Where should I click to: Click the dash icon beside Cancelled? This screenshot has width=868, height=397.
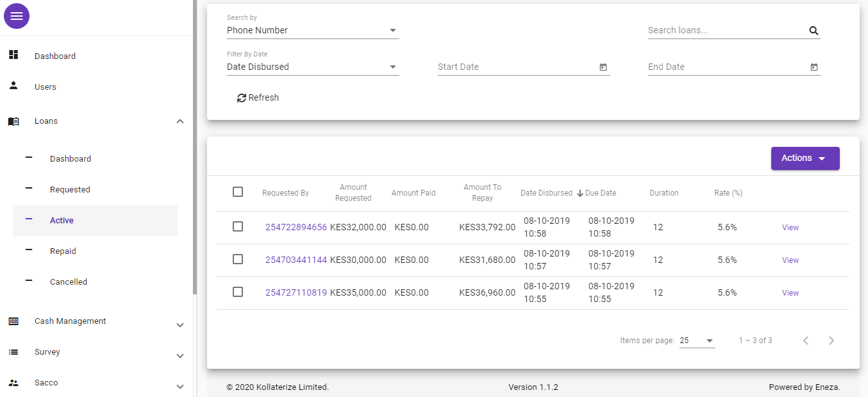pos(29,281)
